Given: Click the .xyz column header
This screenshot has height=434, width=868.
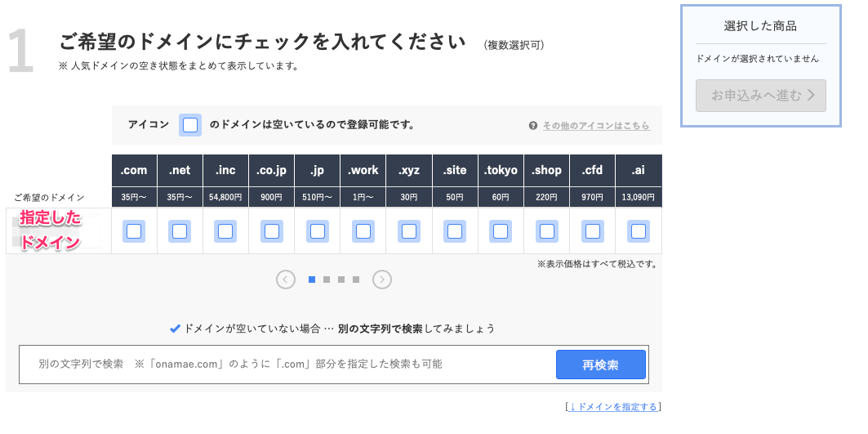Looking at the screenshot, I should 409,170.
